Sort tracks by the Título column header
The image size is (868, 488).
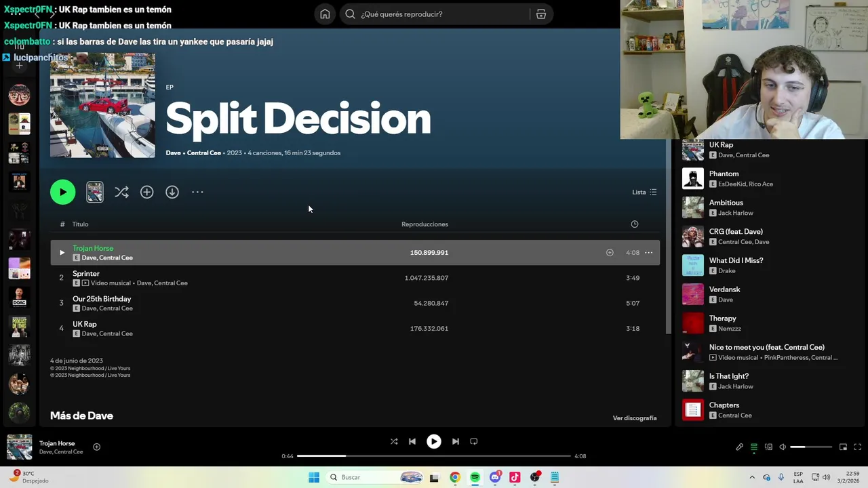tap(80, 224)
